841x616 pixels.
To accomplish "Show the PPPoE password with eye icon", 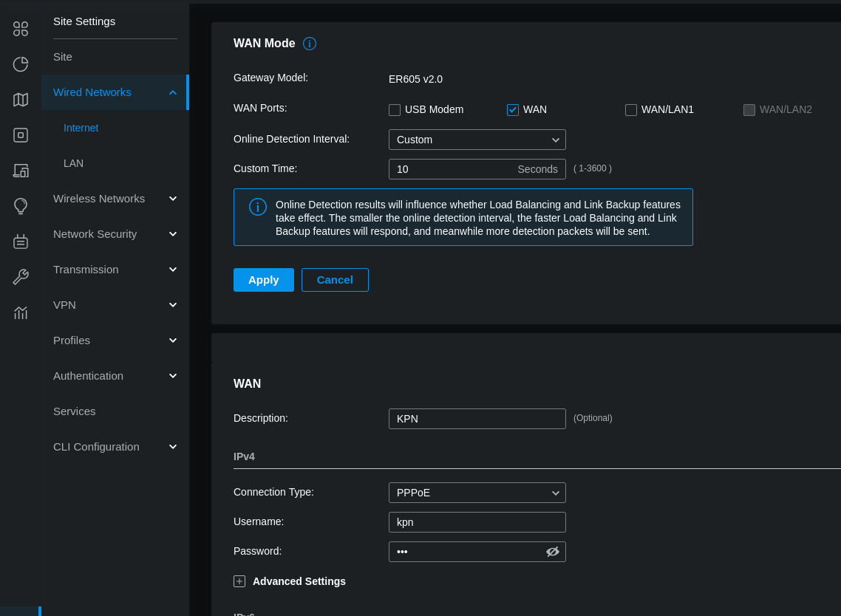I will (553, 552).
